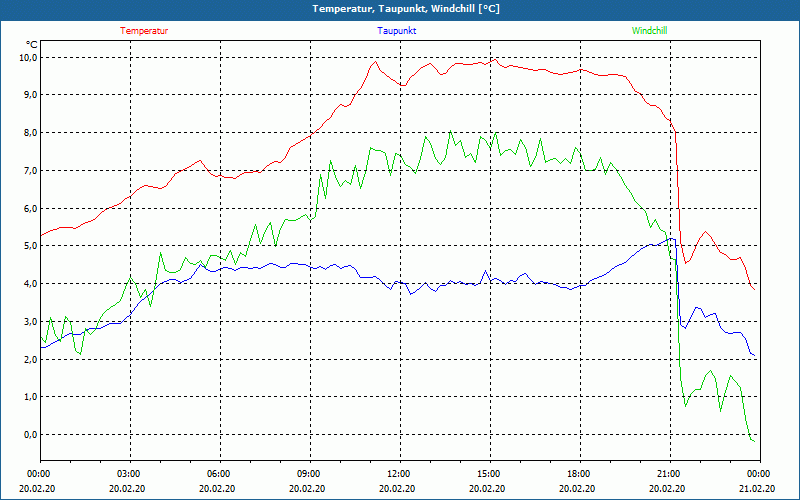Click the '7,0' y-axis value
The image size is (800, 500).
31,170
